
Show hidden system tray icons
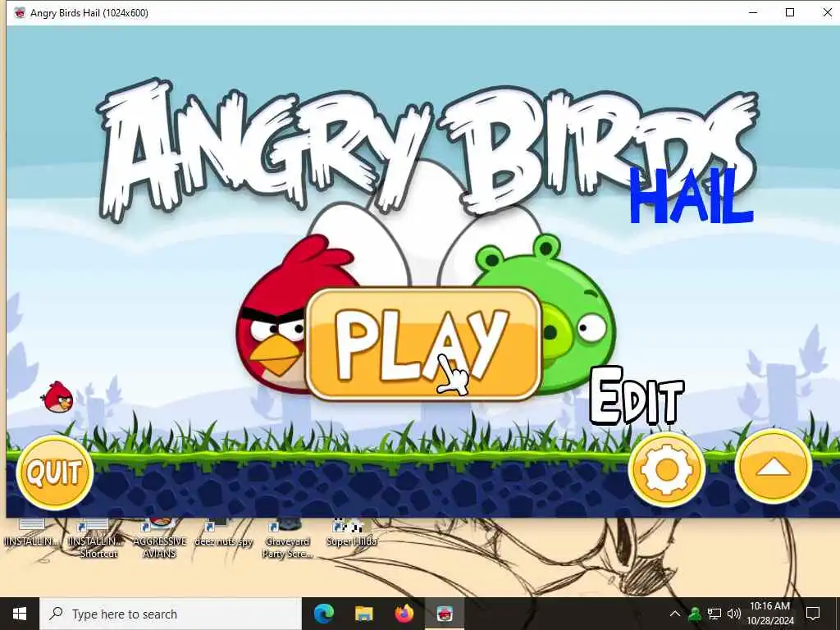(x=675, y=614)
